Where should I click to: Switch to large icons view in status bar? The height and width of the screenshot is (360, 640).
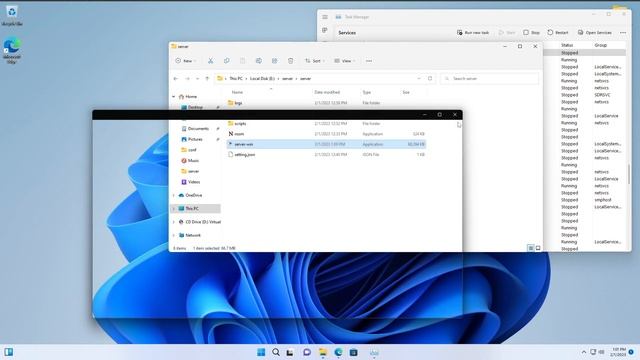(538, 248)
